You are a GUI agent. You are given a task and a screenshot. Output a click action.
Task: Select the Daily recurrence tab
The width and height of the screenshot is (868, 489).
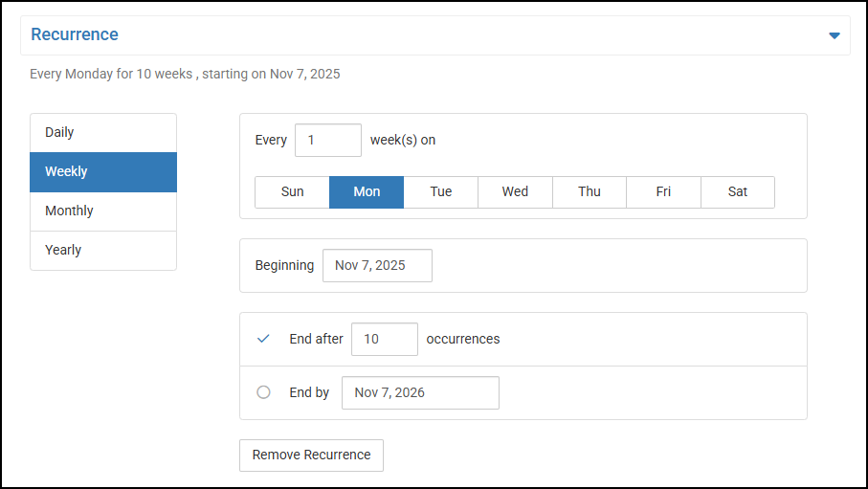tap(103, 133)
